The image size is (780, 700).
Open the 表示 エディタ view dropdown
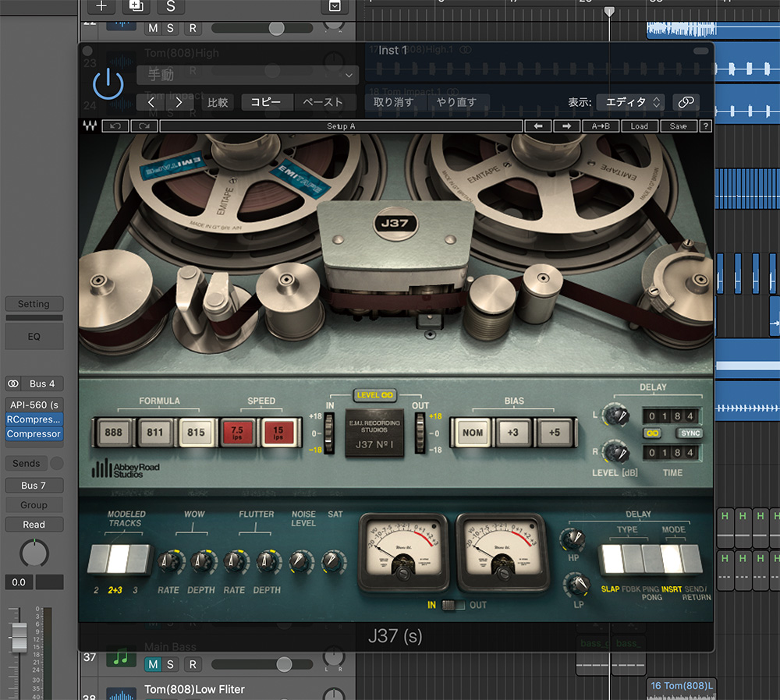click(x=633, y=102)
